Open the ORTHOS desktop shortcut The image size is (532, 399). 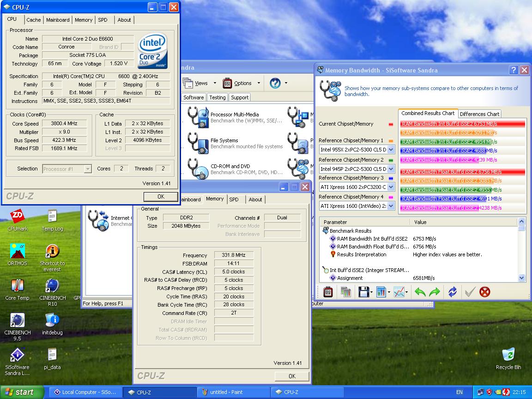[17, 252]
